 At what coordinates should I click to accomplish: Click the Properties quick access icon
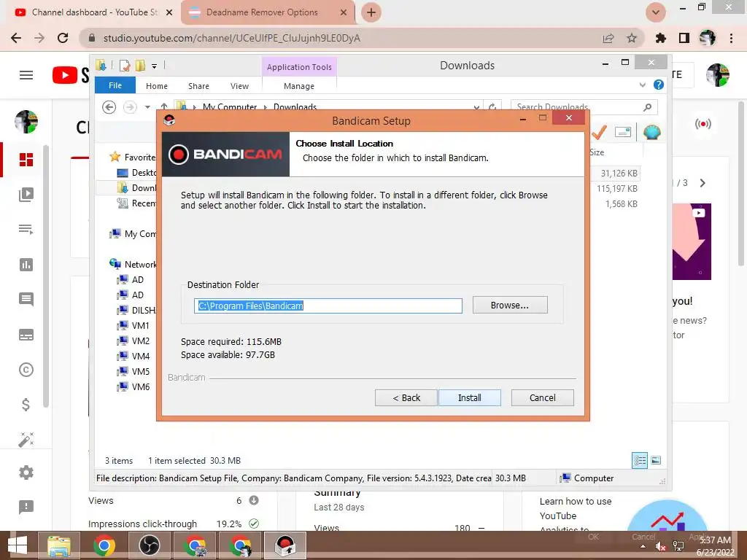coord(125,65)
